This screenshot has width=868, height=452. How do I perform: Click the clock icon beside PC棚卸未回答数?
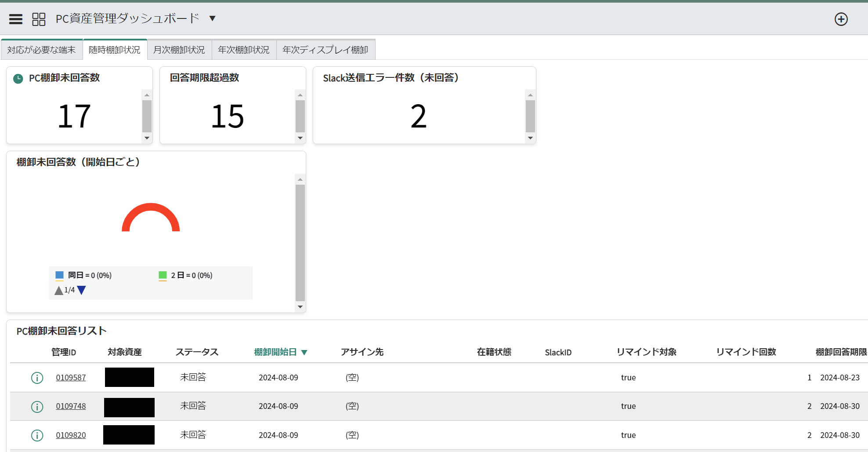pyautogui.click(x=18, y=79)
